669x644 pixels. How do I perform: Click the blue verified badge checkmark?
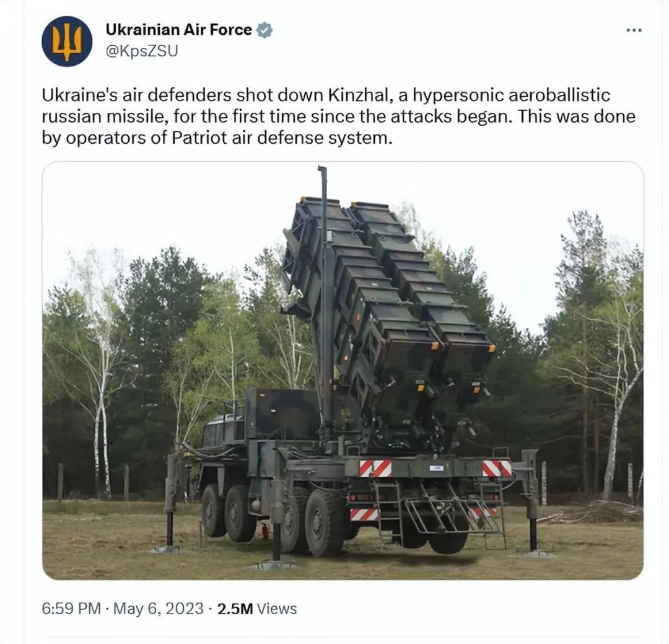[x=265, y=30]
